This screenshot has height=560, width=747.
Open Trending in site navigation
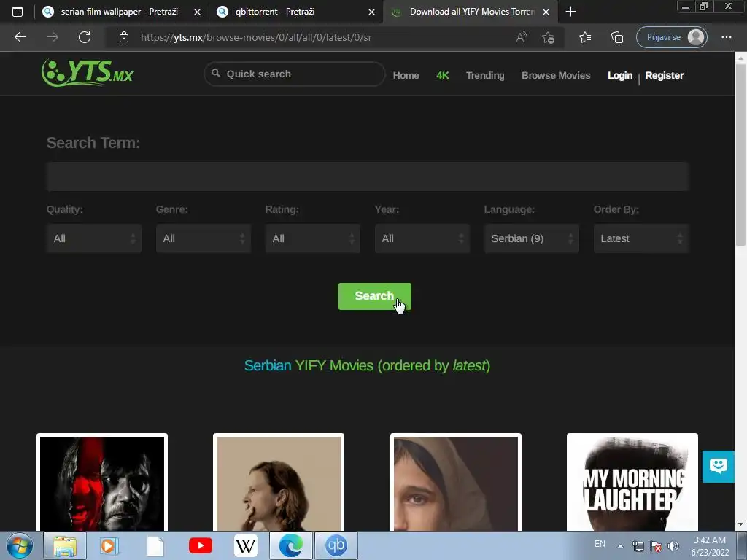point(485,75)
